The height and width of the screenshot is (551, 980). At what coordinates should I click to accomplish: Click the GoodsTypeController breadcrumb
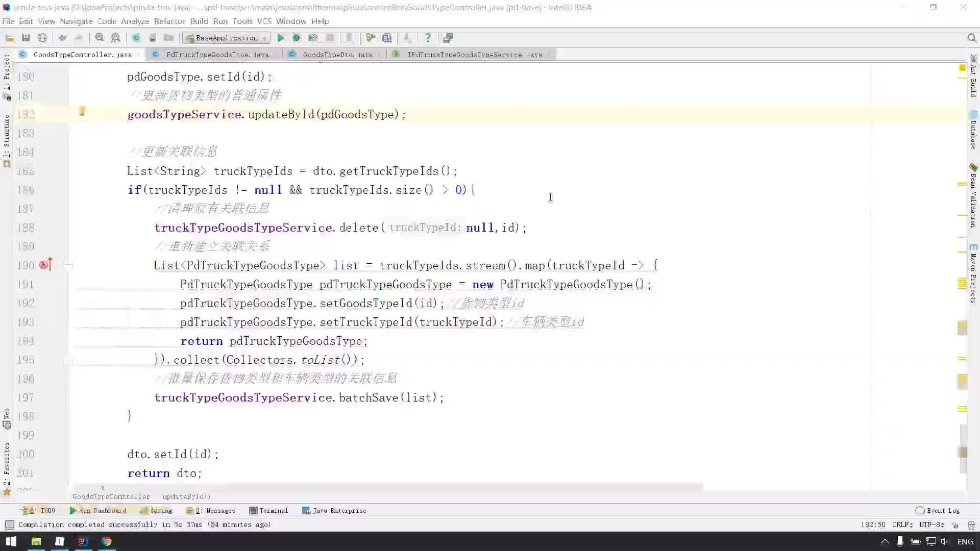coord(111,496)
